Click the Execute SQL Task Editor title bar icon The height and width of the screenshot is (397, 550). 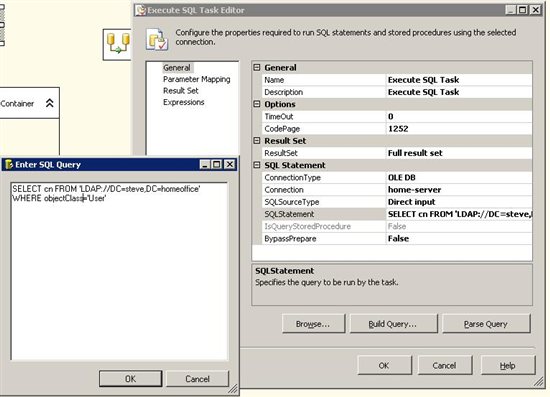(141, 10)
